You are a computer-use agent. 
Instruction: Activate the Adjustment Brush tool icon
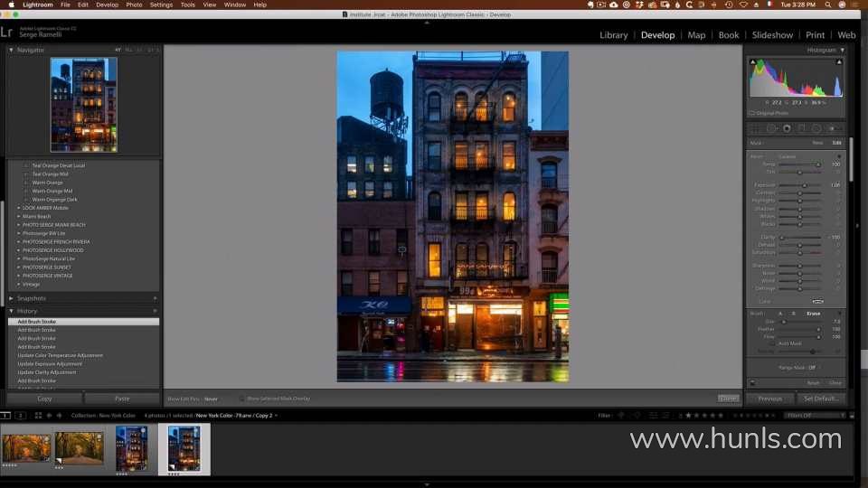point(831,128)
